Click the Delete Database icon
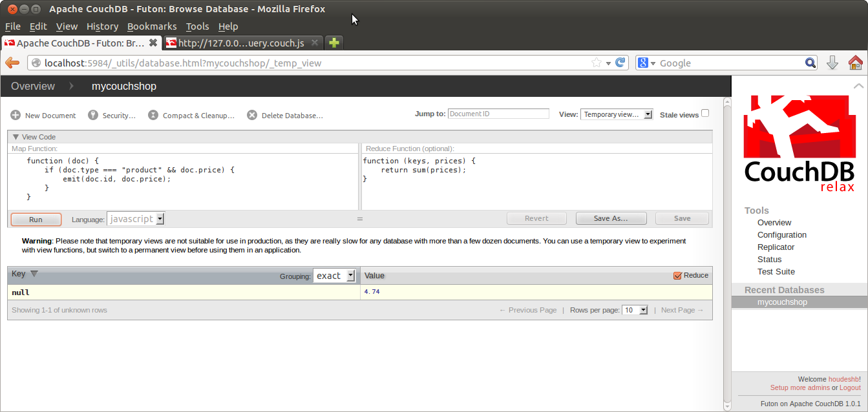Viewport: 868px width, 412px height. [x=252, y=115]
